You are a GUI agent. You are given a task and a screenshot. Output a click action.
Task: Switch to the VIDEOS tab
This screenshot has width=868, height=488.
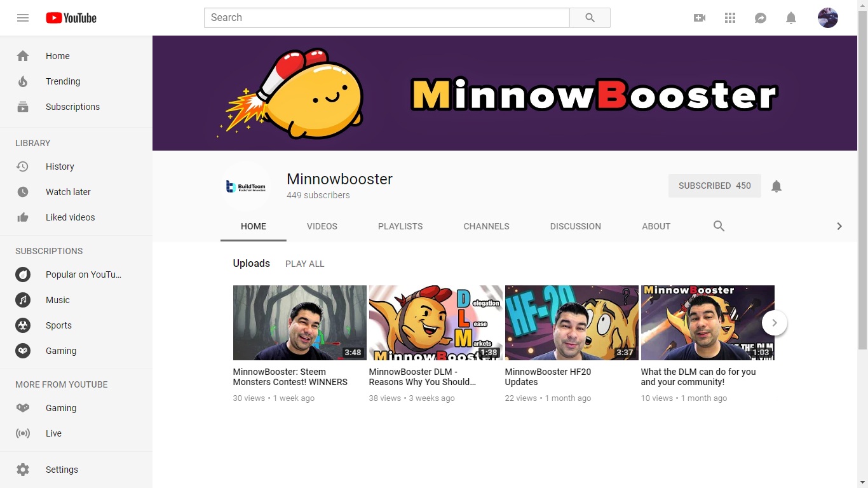point(322,226)
